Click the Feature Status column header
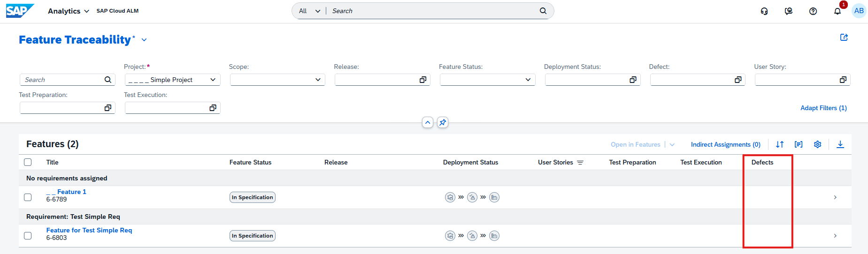The image size is (868, 254). (x=250, y=162)
